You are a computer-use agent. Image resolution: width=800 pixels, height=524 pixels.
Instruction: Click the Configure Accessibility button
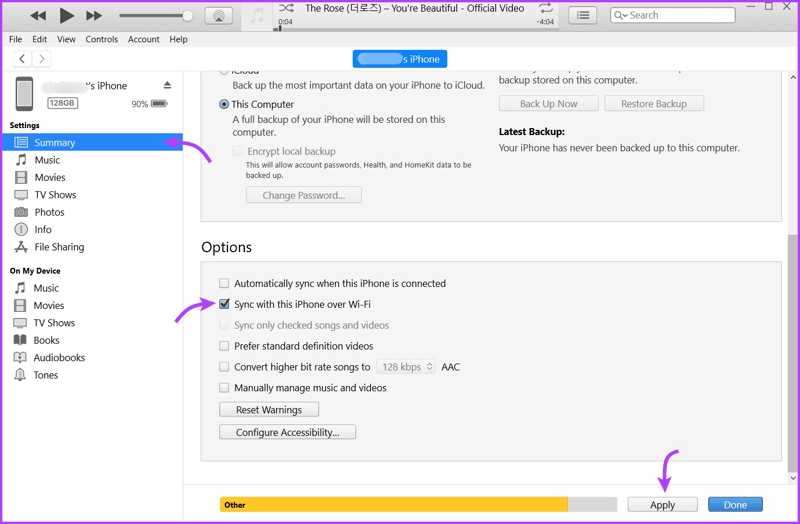(287, 433)
